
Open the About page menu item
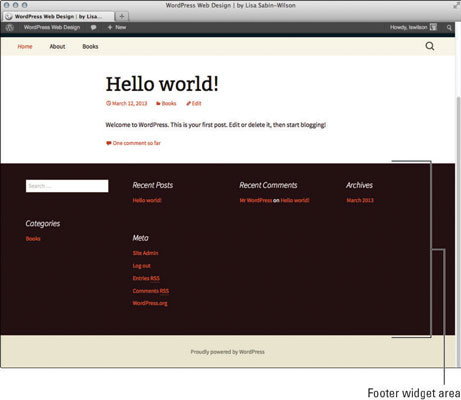(57, 46)
